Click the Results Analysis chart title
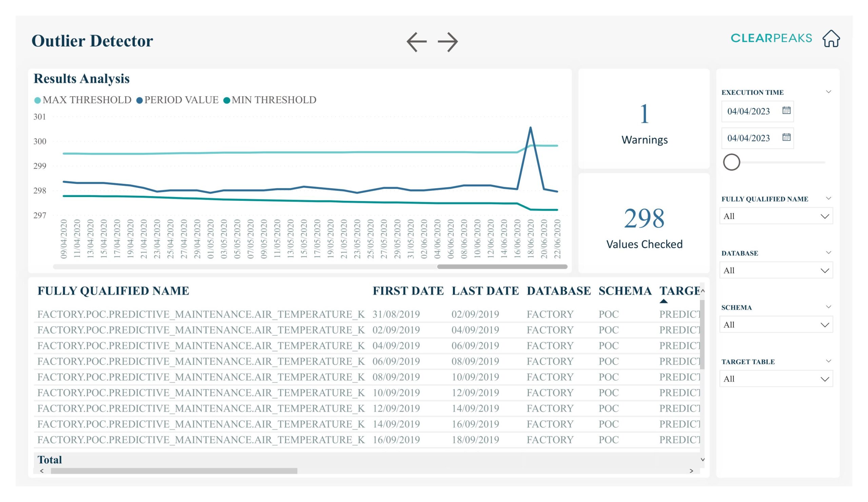 (x=81, y=79)
